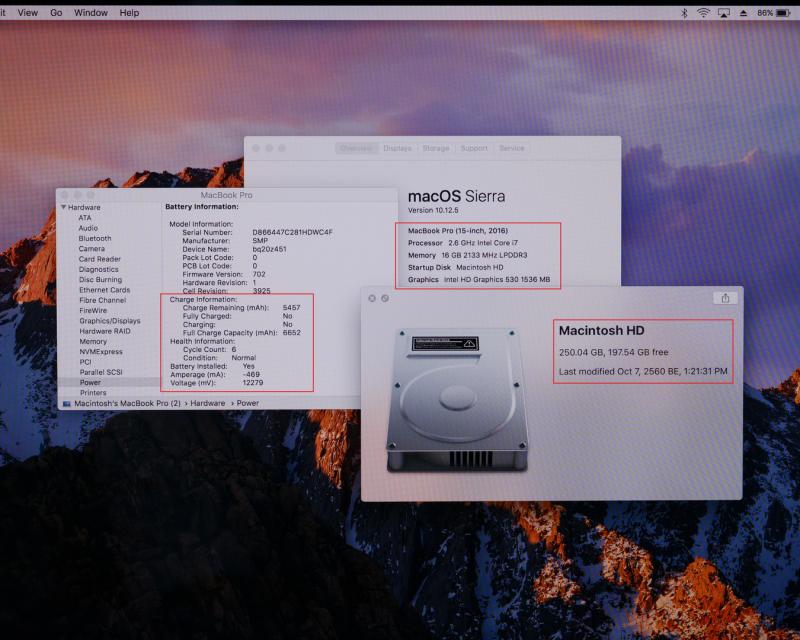Click the Voltage value 12279
This screenshot has width=800, height=640.
point(253,383)
